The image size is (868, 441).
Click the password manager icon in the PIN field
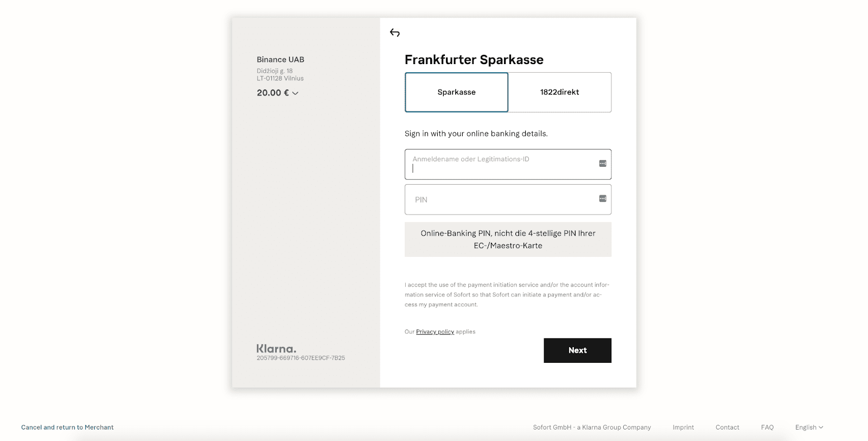click(x=603, y=199)
